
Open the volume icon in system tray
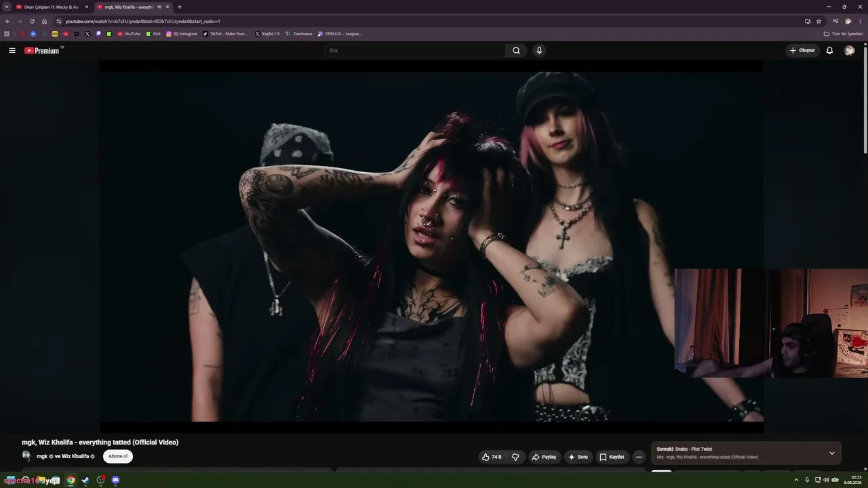point(826,480)
